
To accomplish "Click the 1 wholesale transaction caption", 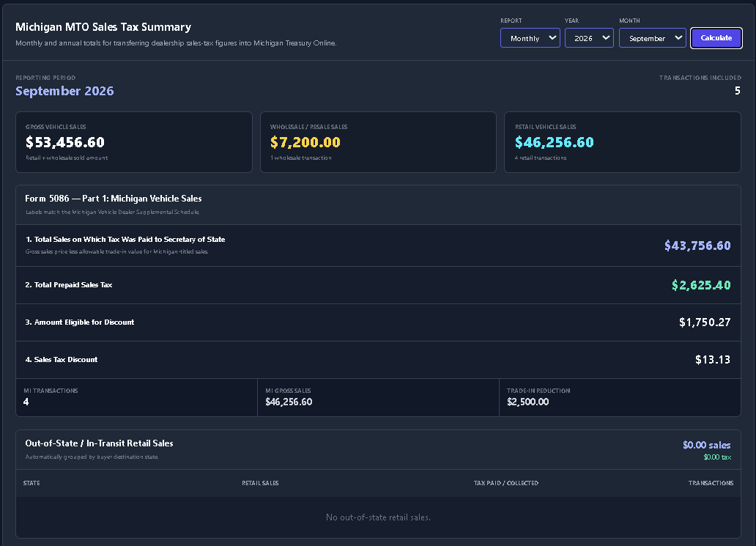I will pyautogui.click(x=301, y=158).
